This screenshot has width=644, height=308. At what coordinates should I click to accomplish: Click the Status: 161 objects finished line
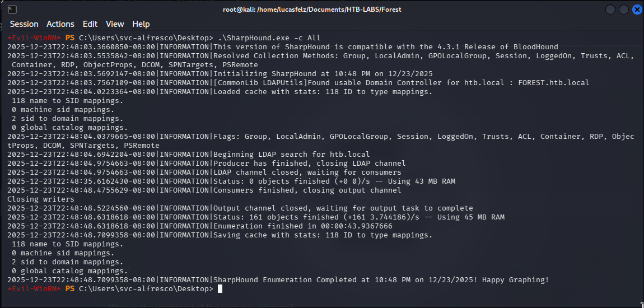pos(256,217)
